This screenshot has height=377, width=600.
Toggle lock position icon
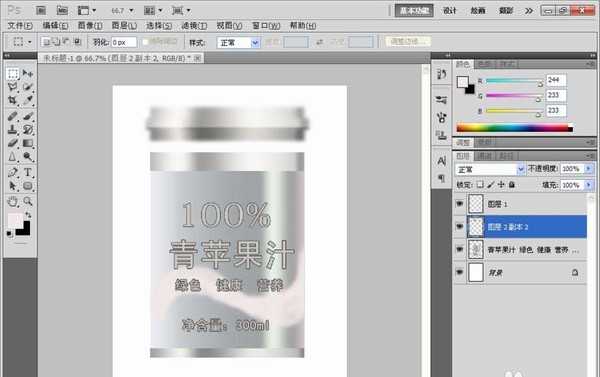501,184
